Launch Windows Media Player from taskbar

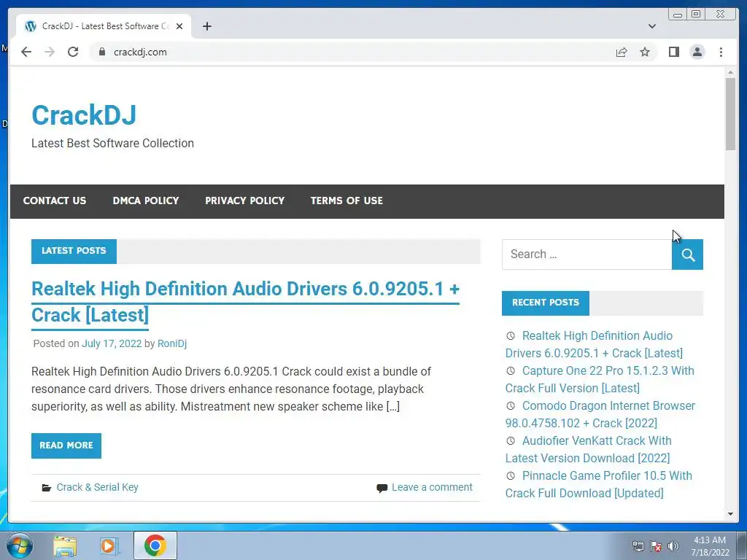click(x=109, y=546)
